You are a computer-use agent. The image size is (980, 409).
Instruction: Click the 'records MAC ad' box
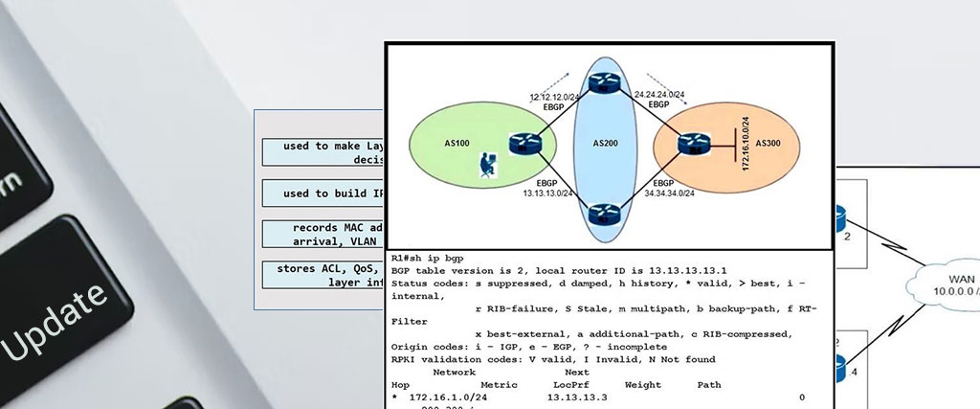tap(322, 235)
